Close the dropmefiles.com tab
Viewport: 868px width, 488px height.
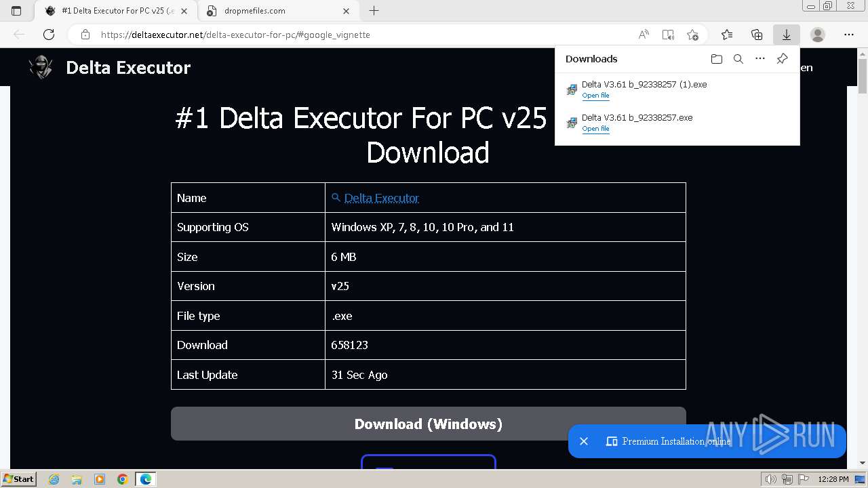(x=347, y=11)
